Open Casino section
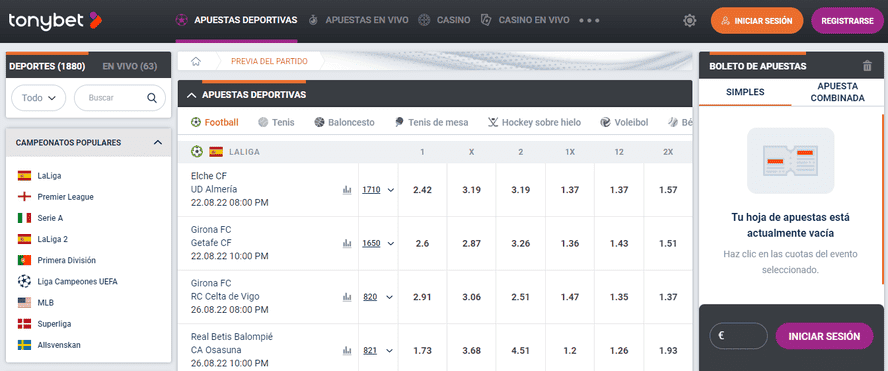This screenshot has height=371, width=888. [444, 20]
